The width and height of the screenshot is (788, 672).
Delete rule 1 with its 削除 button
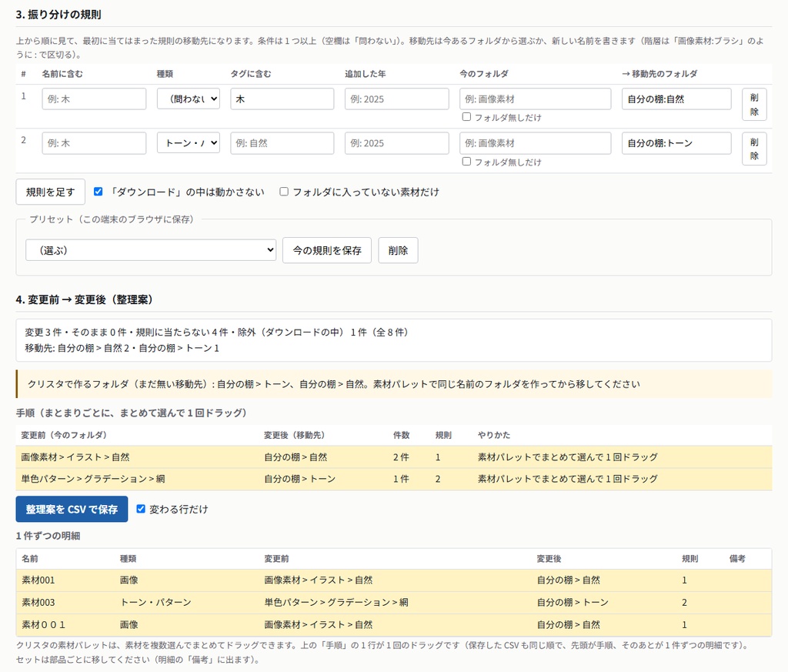[x=754, y=105]
